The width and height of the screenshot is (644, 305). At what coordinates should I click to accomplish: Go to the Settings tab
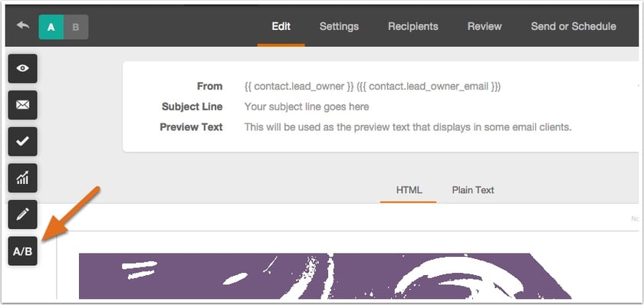[x=339, y=27]
